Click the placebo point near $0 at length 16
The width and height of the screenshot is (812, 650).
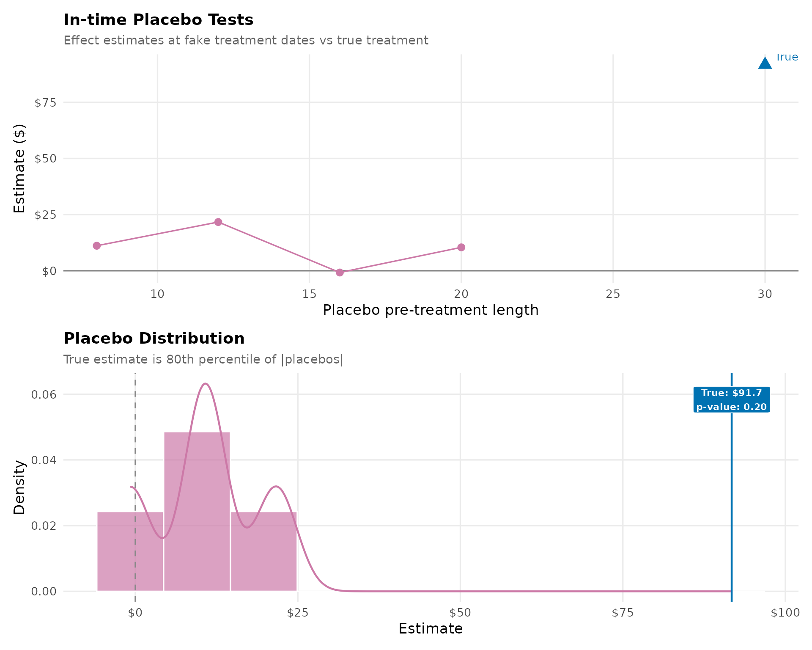340,273
